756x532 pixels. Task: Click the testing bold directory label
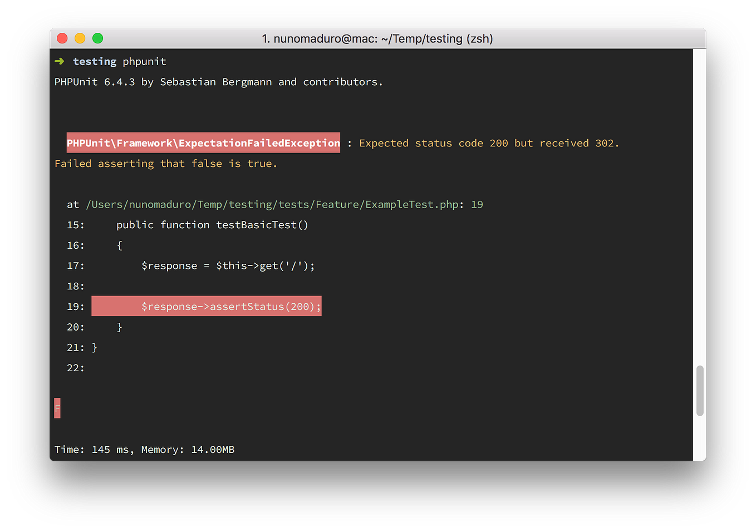[95, 61]
